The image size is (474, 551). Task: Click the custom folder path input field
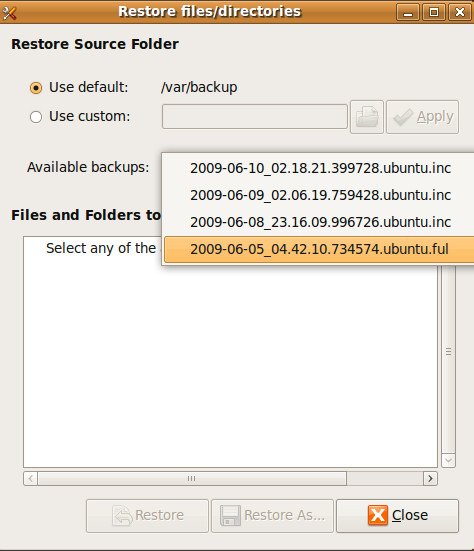(255, 116)
